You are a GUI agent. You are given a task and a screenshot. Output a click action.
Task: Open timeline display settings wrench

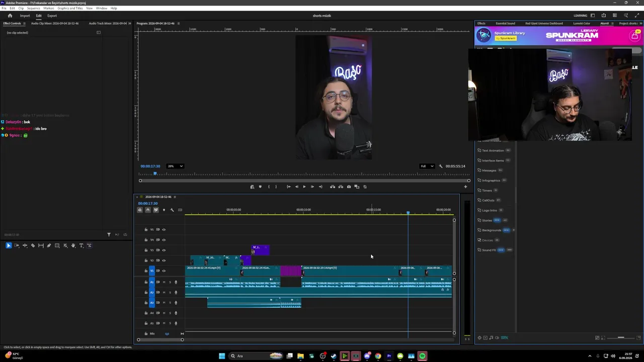pyautogui.click(x=172, y=210)
